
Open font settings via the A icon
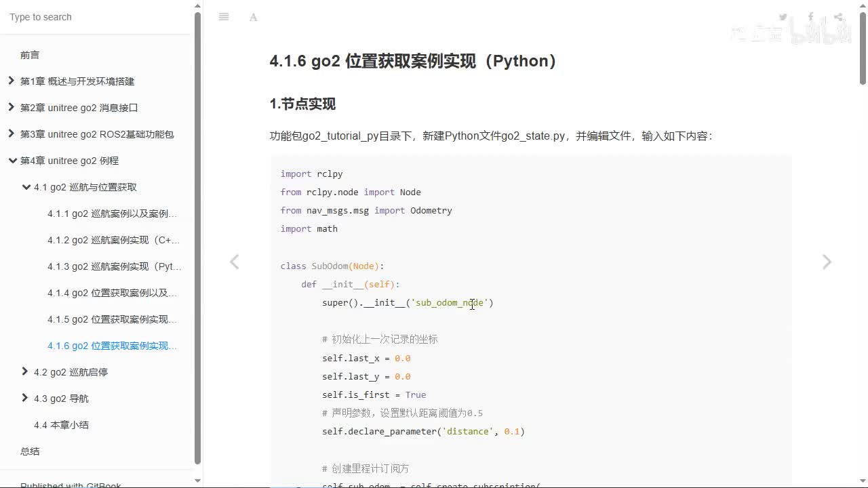(254, 17)
